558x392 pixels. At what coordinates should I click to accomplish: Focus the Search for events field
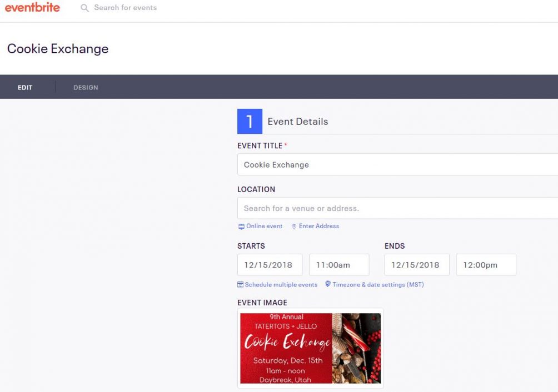click(125, 7)
